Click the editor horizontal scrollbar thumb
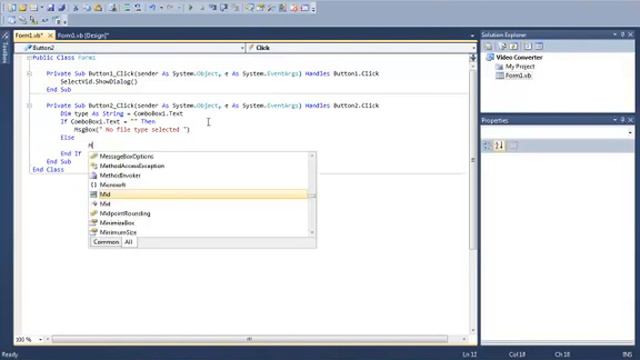 (x=249, y=339)
